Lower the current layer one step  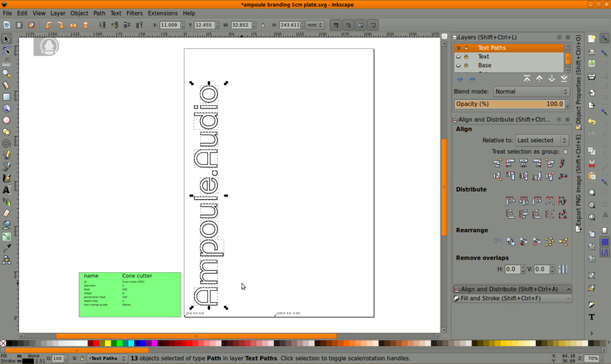click(552, 79)
